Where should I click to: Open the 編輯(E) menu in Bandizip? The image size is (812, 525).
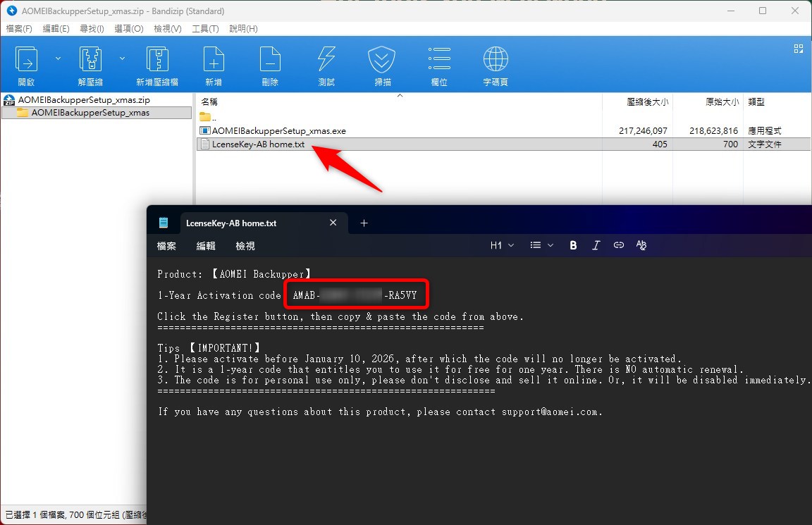(x=56, y=28)
